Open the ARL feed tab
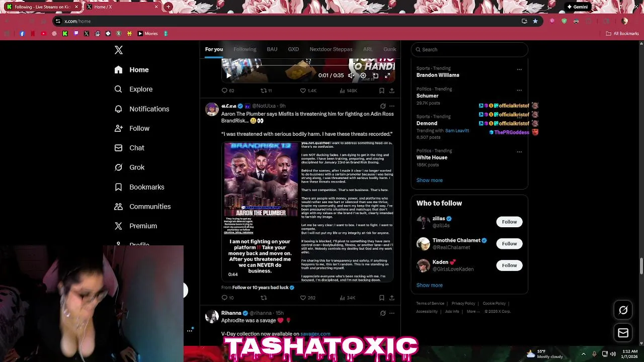The width and height of the screenshot is (644, 362). point(368,49)
